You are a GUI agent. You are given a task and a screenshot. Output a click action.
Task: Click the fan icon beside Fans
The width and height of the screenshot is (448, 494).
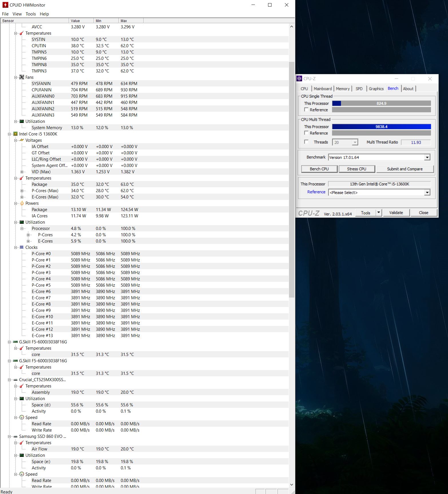(22, 77)
